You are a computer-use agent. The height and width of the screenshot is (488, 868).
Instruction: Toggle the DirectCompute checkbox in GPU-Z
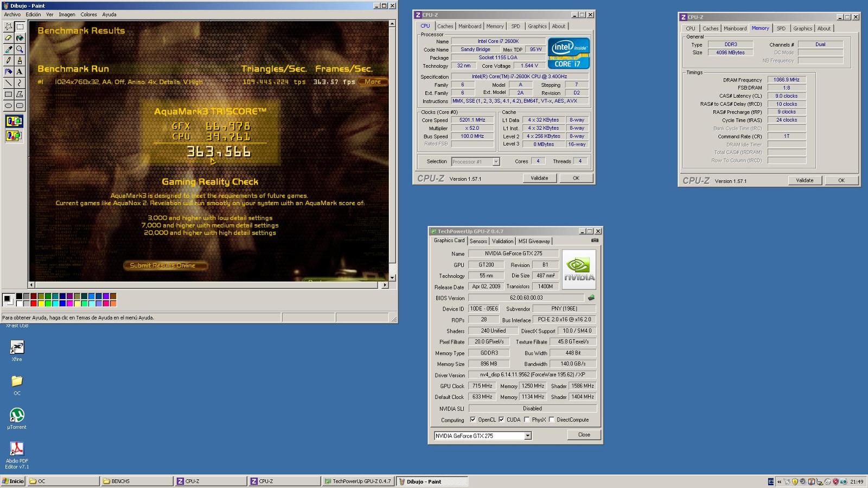click(x=551, y=420)
